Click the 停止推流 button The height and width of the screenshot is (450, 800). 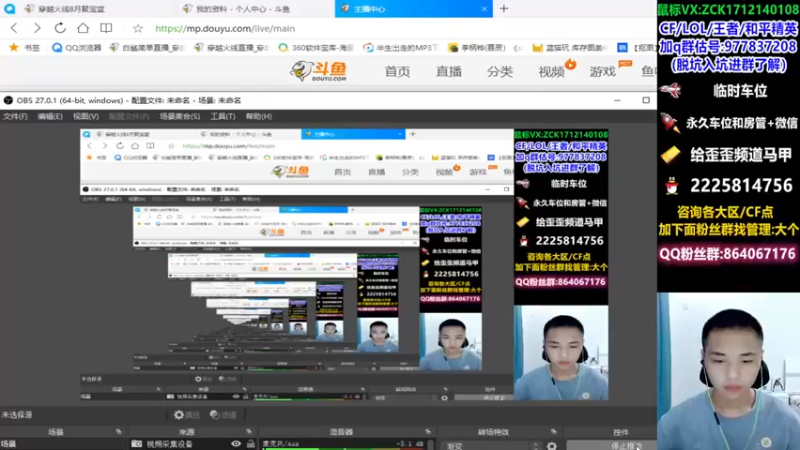(x=612, y=446)
